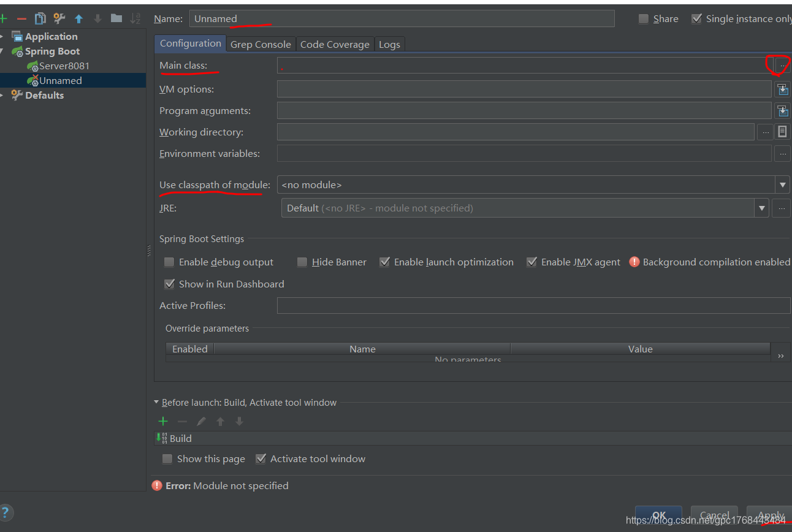Disable Enable launch optimization checkbox
This screenshot has width=792, height=532.
point(384,262)
